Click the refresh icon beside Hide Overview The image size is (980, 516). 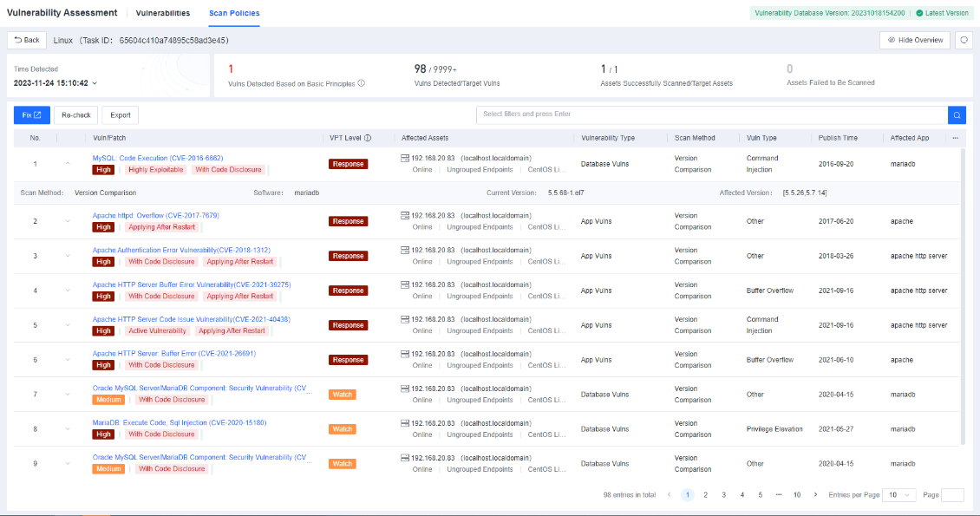point(964,40)
